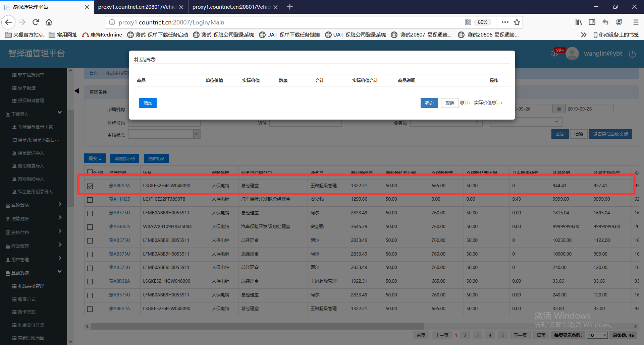This screenshot has height=345, width=644.
Task: Check the row checkbox for 豫A11H25
Action: [x=90, y=200]
